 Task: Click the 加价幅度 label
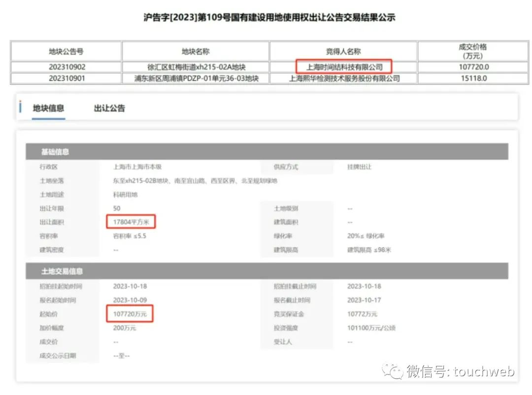(x=52, y=328)
